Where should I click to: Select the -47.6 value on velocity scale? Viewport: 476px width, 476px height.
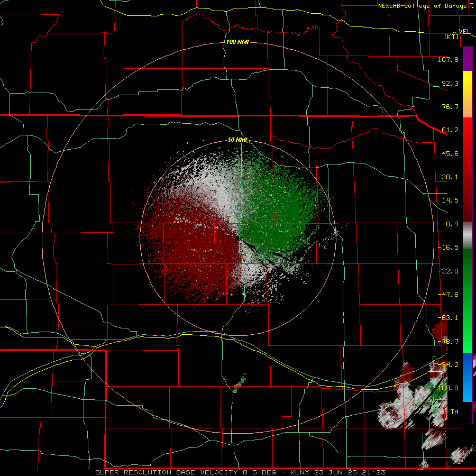tap(448, 295)
